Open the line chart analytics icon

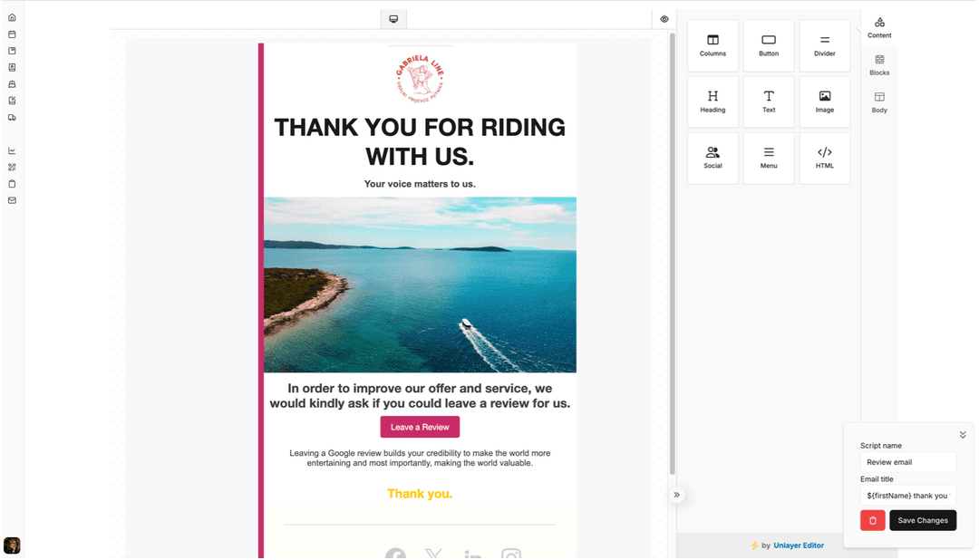coord(12,150)
